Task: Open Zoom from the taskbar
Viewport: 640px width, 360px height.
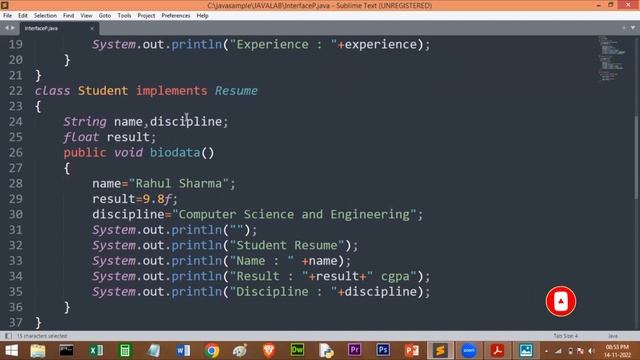Action: click(469, 350)
